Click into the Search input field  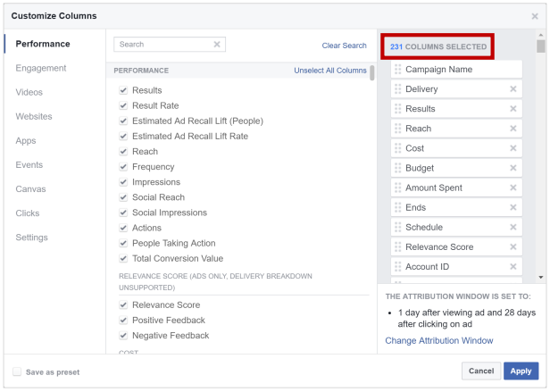click(163, 45)
